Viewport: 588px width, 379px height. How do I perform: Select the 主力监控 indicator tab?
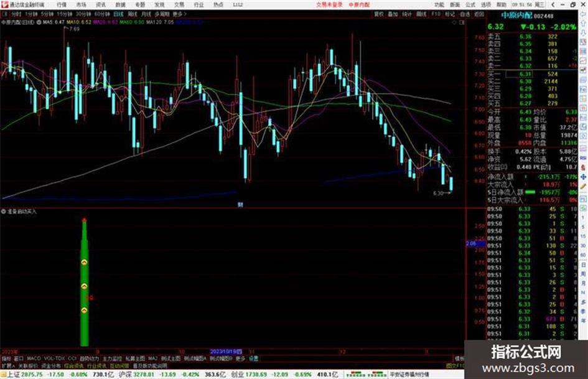point(112,358)
